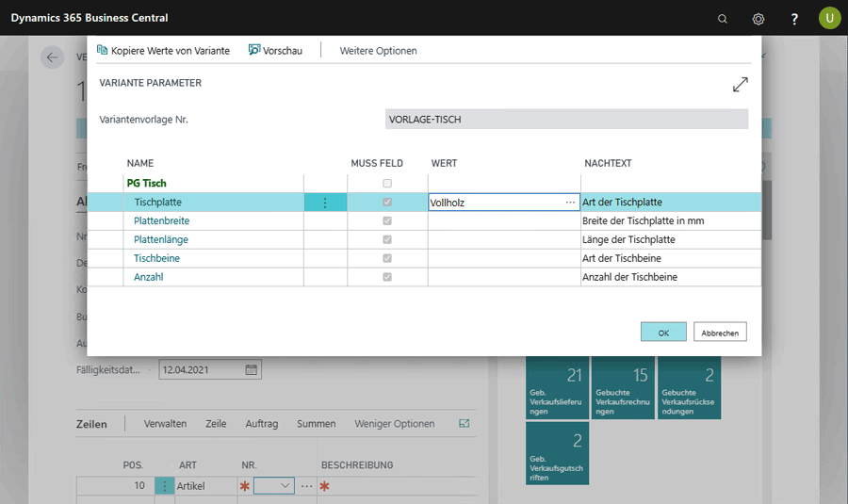Click Dynamics 365 Business Central title
Screen dimensions: 848x504
pos(90,18)
